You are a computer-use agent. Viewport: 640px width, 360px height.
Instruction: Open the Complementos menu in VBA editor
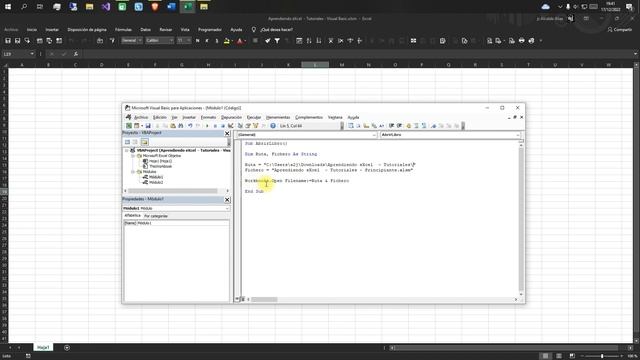pos(309,118)
